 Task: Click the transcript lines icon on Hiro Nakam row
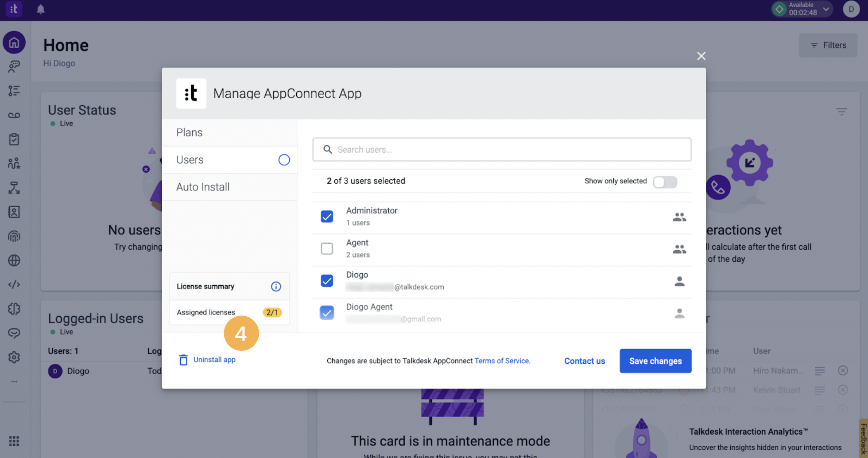click(820, 371)
